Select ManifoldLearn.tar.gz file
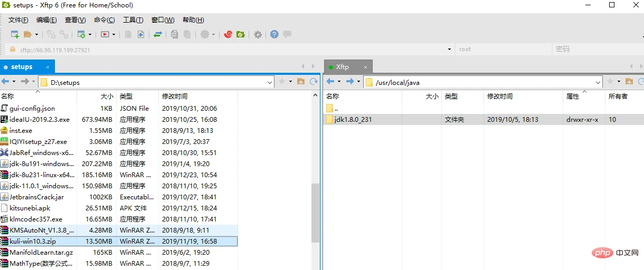Image resolution: width=644 pixels, height=270 pixels. coord(119,253)
